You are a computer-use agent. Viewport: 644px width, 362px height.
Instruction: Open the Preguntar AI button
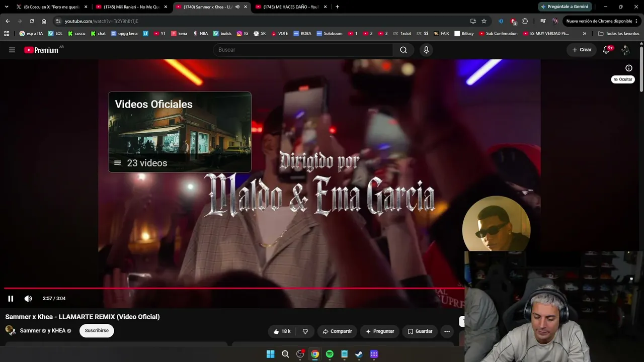click(380, 331)
